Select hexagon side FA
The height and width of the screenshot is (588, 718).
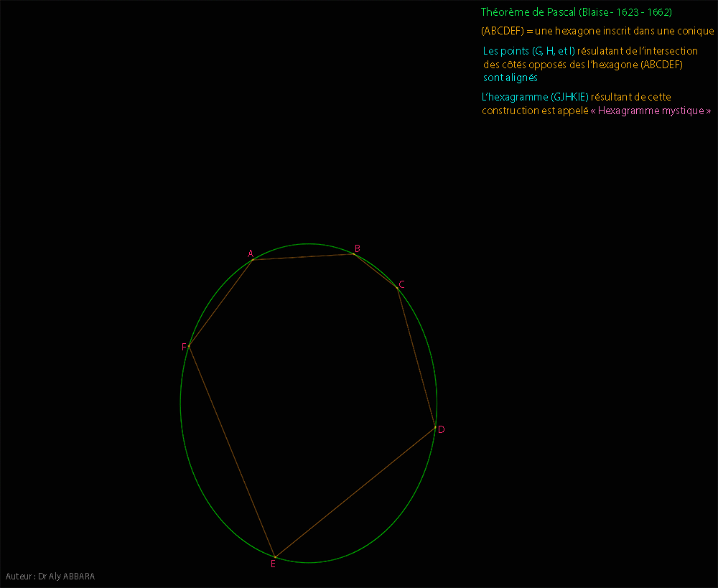point(221,303)
